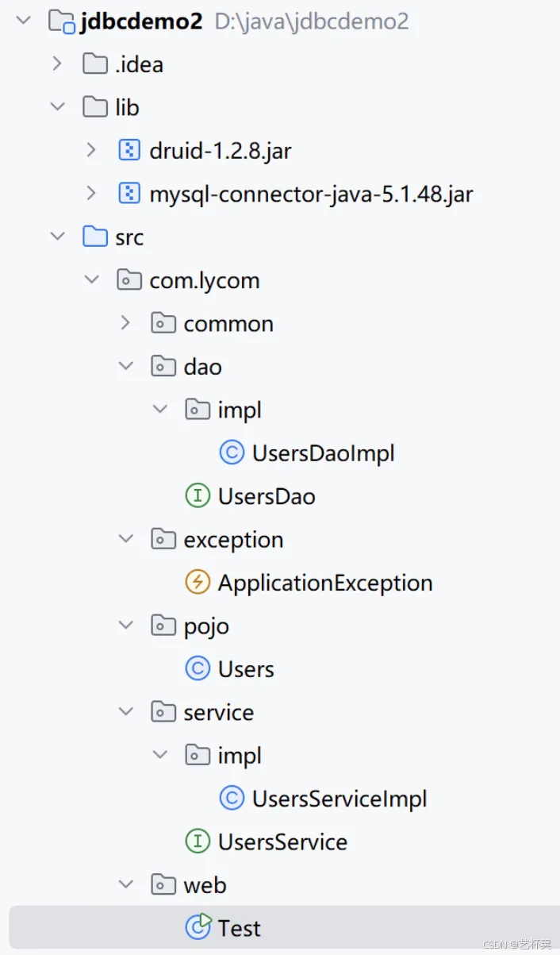
Task: Click the druid-1.2.8.jar archive icon
Action: [128, 149]
